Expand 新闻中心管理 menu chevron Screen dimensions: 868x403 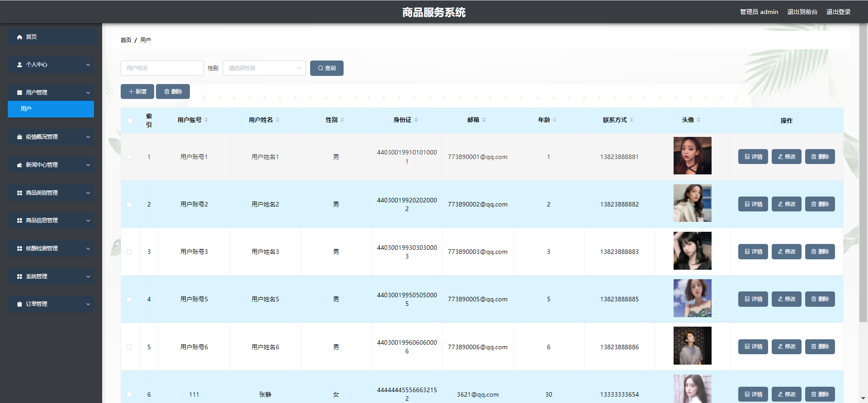[x=88, y=165]
